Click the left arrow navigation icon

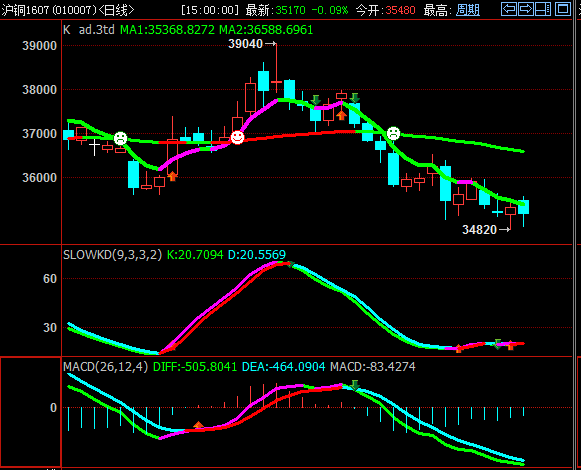(x=508, y=9)
